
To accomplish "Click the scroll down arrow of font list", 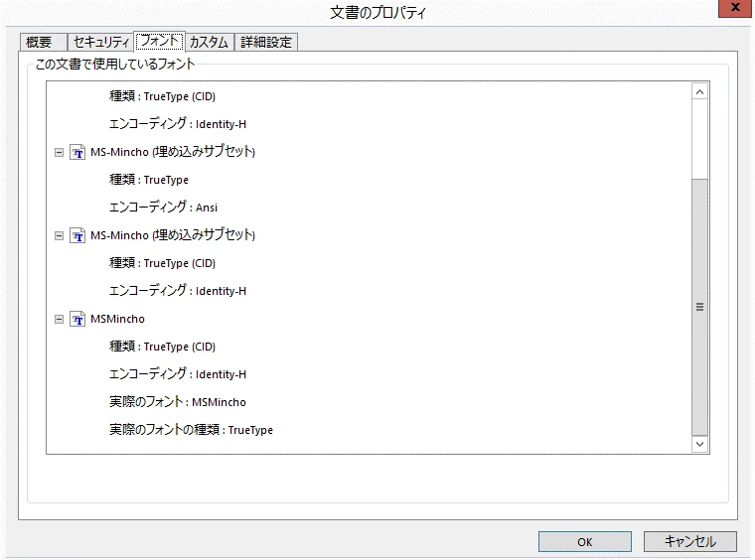I will pyautogui.click(x=699, y=444).
